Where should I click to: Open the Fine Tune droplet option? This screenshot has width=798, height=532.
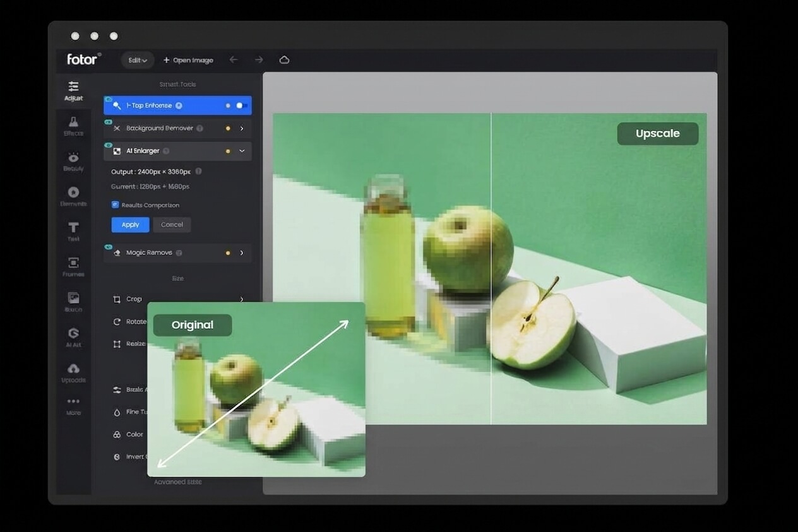click(129, 412)
